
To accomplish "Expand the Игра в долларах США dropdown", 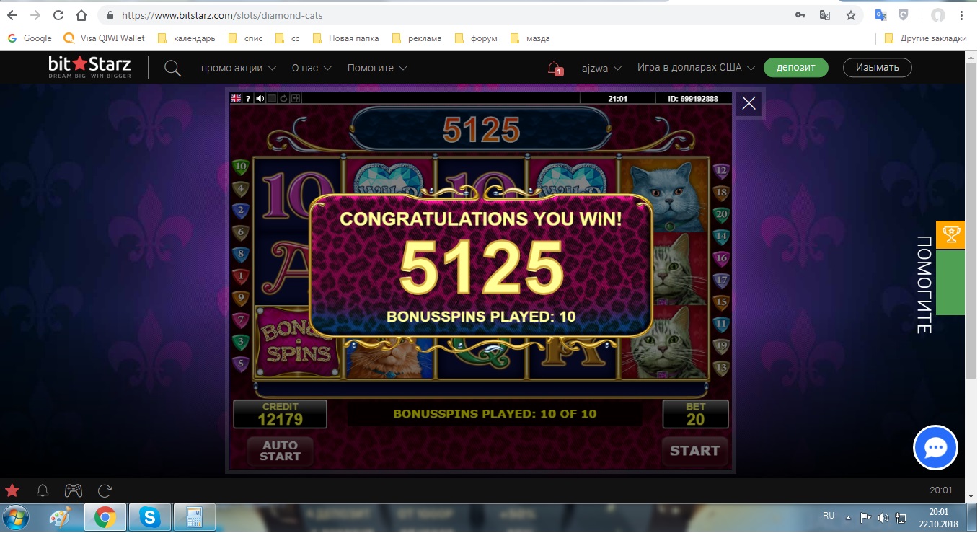I will [696, 68].
